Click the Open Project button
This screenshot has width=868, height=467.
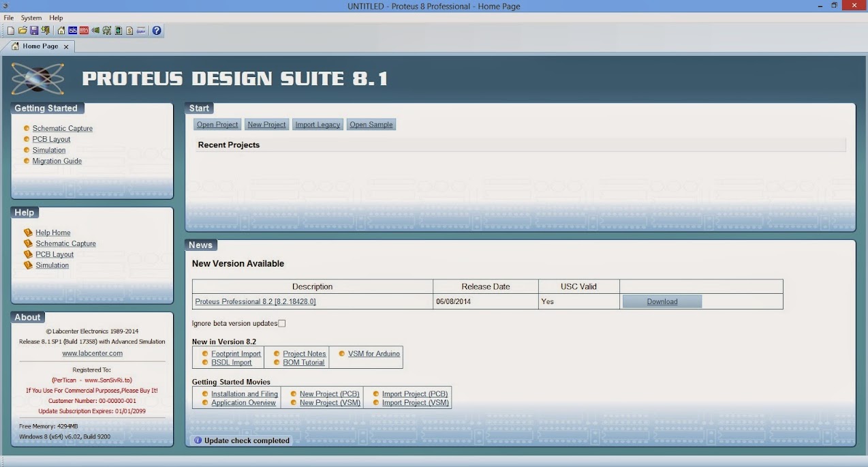click(x=217, y=125)
